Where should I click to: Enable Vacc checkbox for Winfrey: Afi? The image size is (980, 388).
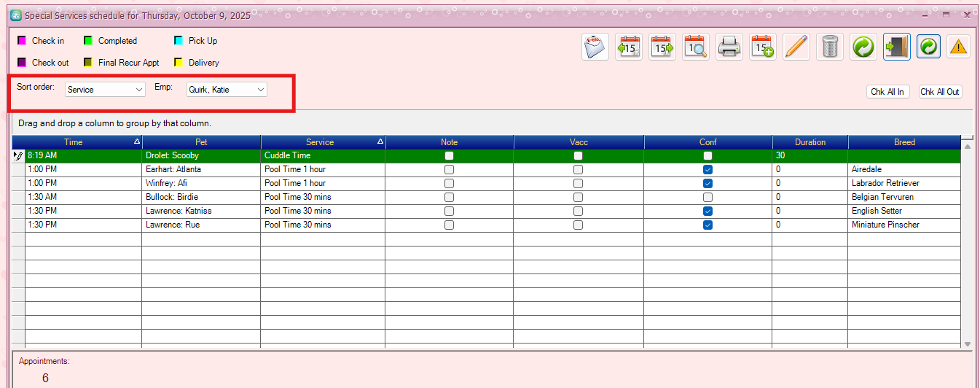(578, 183)
